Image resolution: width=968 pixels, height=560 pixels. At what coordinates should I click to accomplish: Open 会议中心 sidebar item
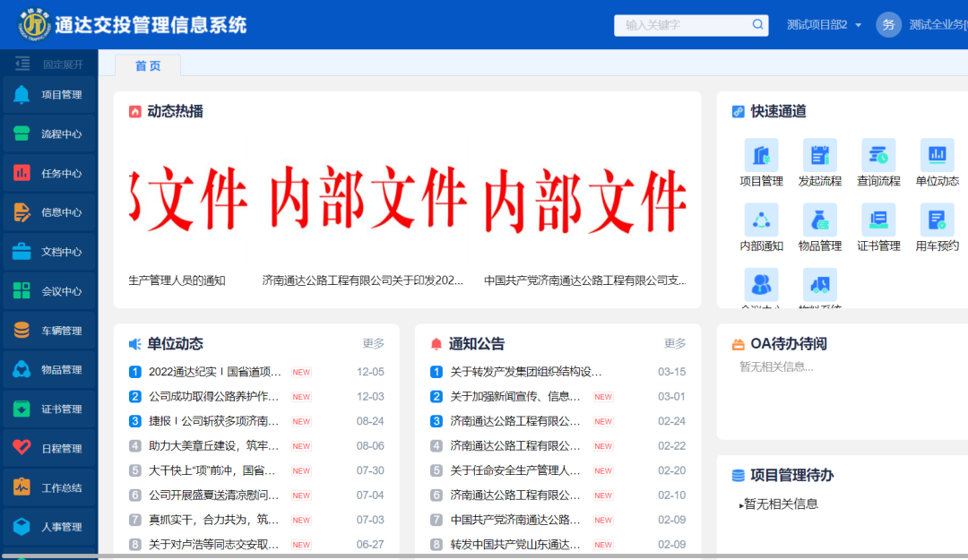tap(48, 291)
